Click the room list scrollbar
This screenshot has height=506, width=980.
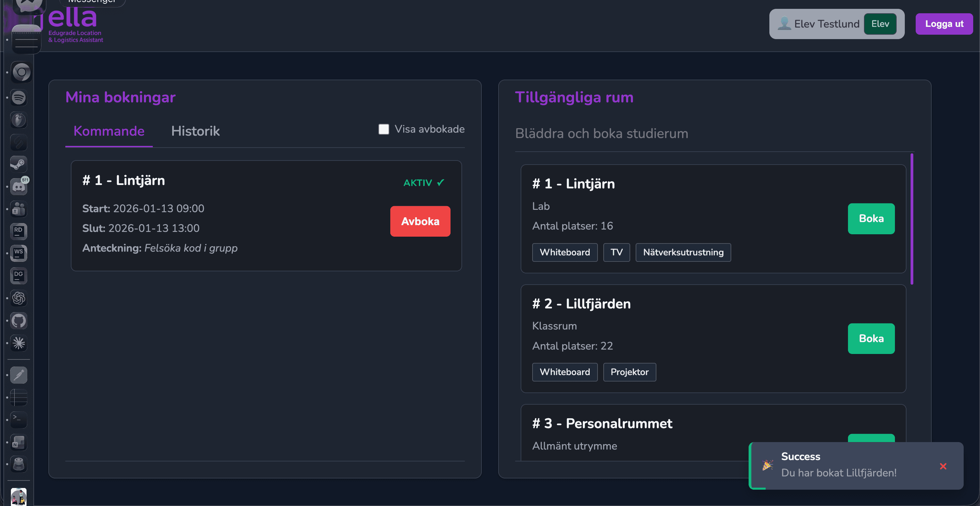pos(912,219)
